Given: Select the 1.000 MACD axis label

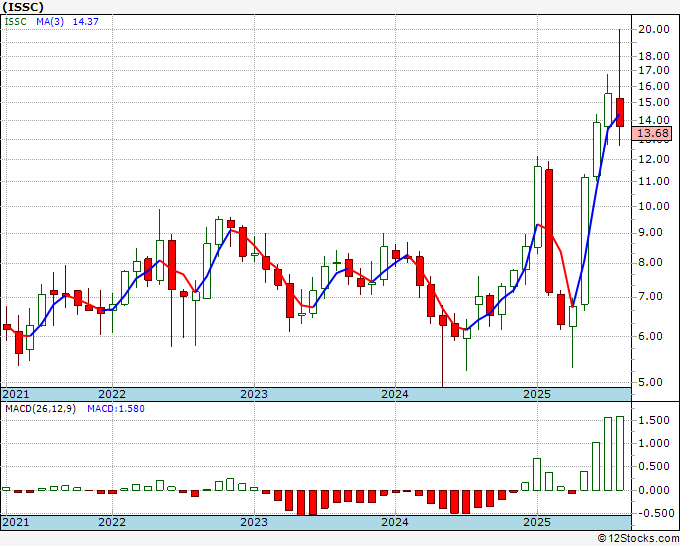Looking at the screenshot, I should [x=654, y=444].
